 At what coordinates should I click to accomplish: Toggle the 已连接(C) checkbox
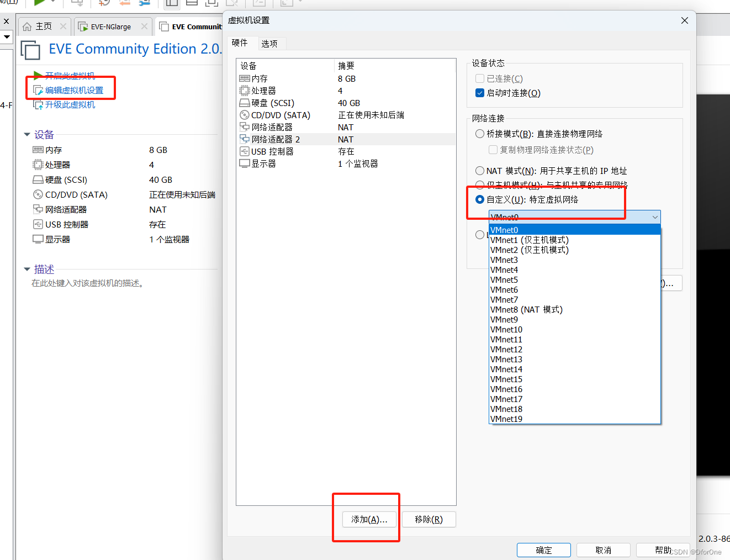[480, 78]
